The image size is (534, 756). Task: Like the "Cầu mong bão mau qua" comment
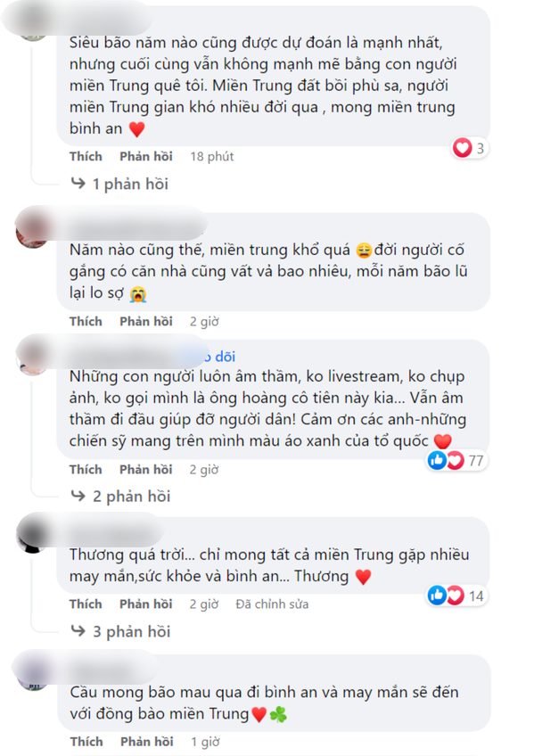click(x=86, y=741)
